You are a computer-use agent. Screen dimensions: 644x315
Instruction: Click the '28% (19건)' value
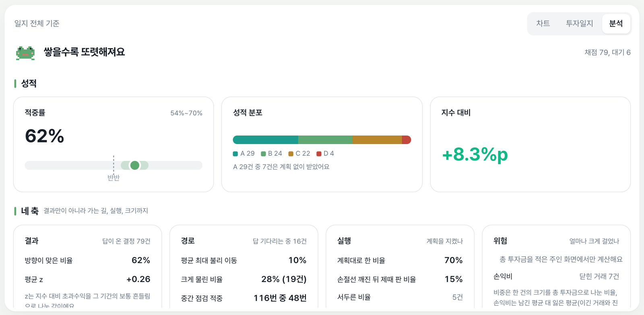click(x=284, y=279)
